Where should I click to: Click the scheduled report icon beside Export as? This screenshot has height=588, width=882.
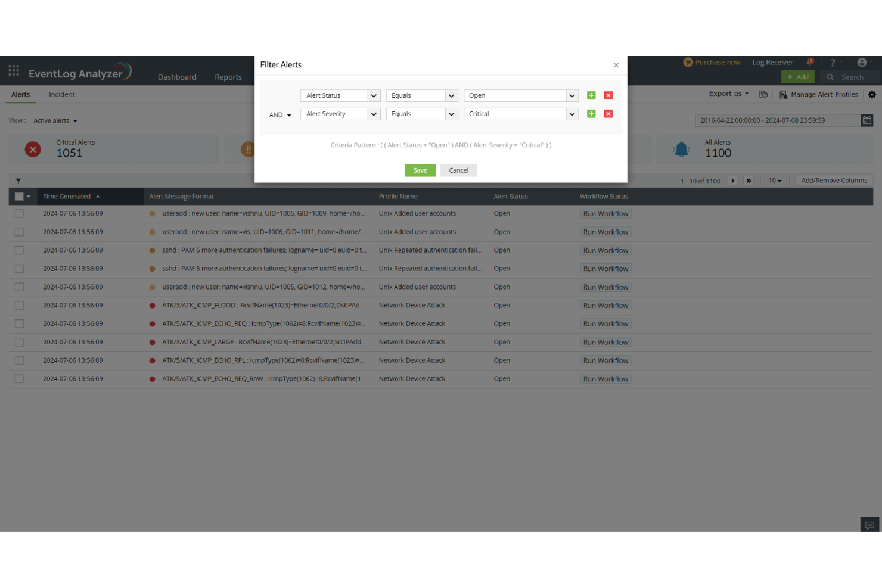click(763, 94)
